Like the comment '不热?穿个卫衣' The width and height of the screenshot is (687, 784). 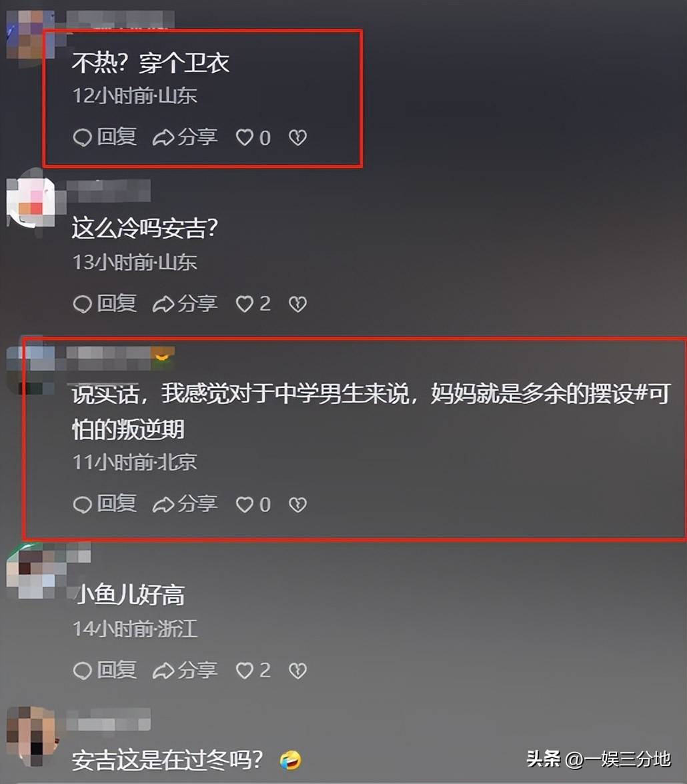point(253,137)
